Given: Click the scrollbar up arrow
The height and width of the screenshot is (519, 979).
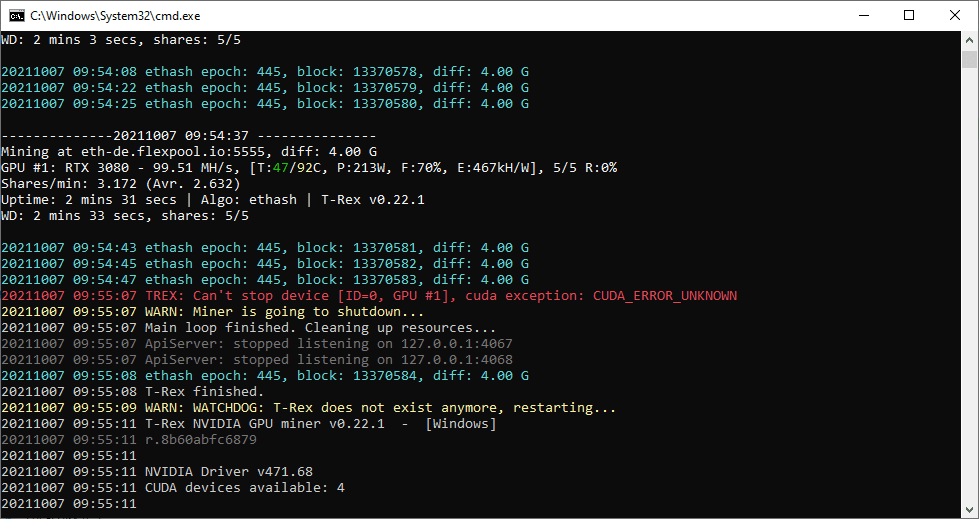Looking at the screenshot, I should point(969,39).
